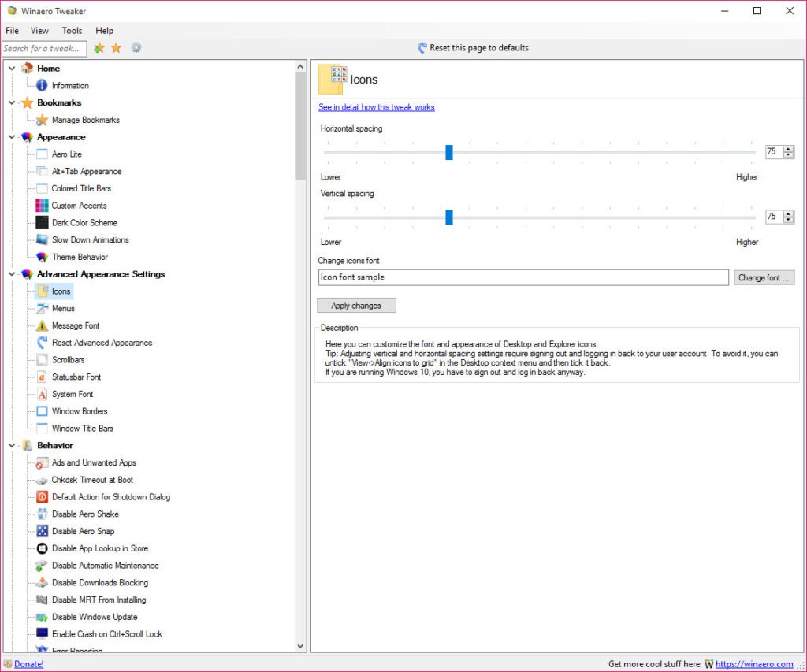Click the Icon font sample text box
The height and width of the screenshot is (672, 807).
(523, 277)
